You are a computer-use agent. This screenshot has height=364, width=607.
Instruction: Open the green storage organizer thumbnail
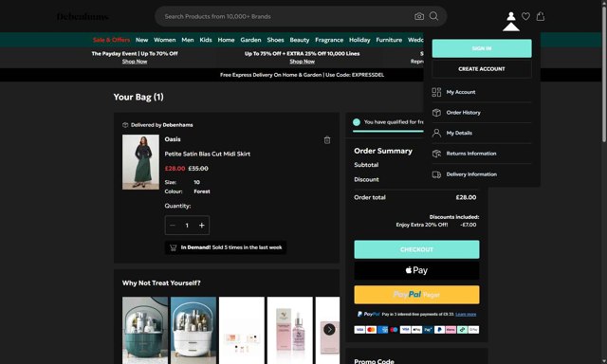click(x=145, y=330)
